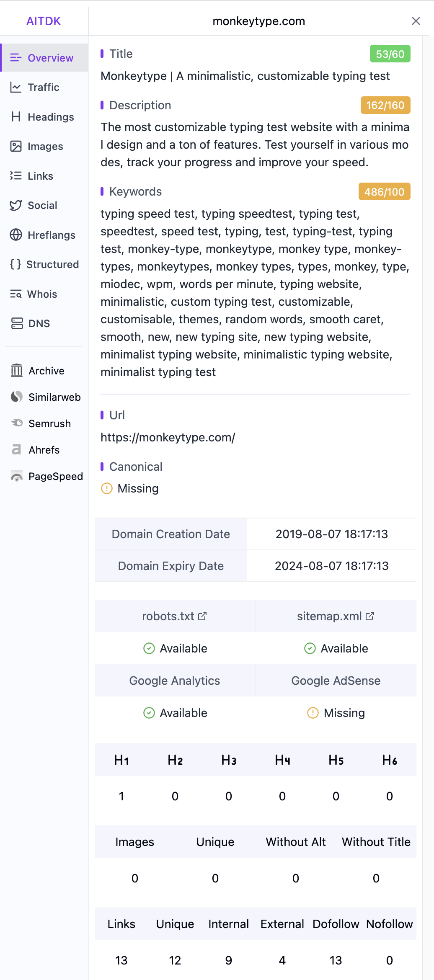Click the Images picture icon
434x980 pixels.
[x=16, y=146]
